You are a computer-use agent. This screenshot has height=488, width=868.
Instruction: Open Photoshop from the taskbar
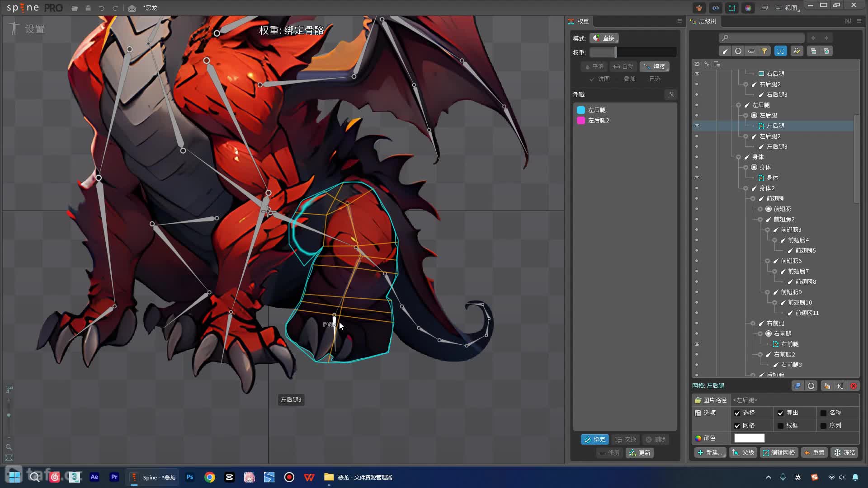tap(190, 477)
